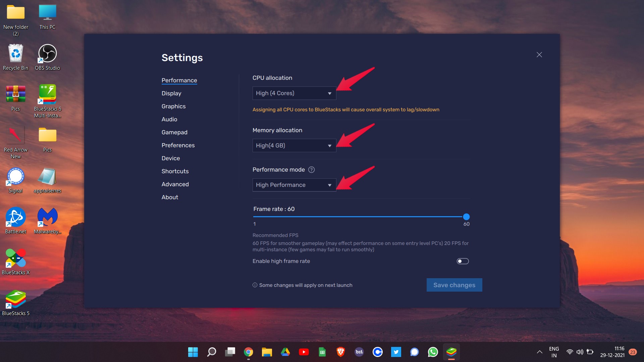Image resolution: width=644 pixels, height=362 pixels.
Task: Open the Graphics settings section
Action: pyautogui.click(x=173, y=106)
